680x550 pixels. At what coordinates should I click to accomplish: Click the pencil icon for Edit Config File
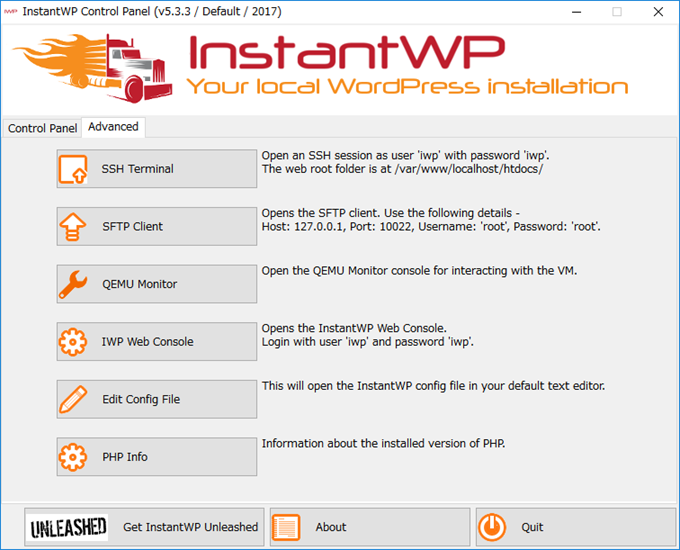73,399
